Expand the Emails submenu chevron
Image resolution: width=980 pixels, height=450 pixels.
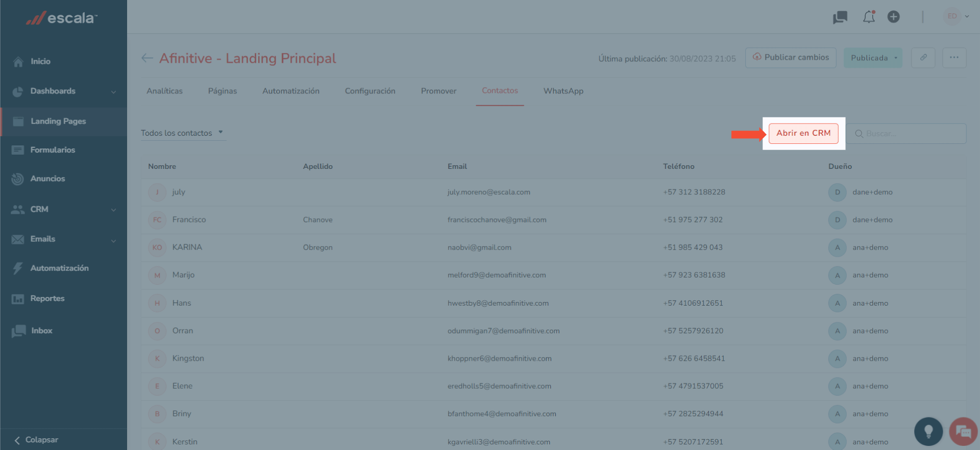(113, 240)
